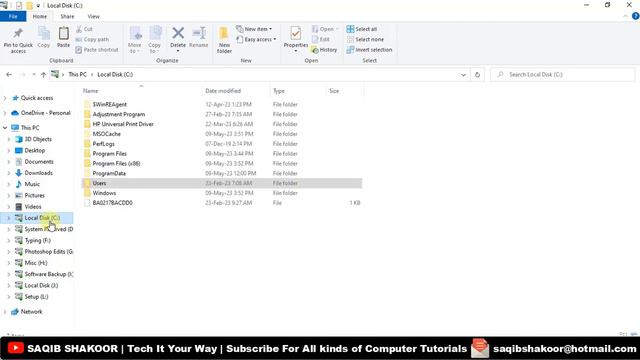Select Documents in navigation pane

(x=39, y=162)
